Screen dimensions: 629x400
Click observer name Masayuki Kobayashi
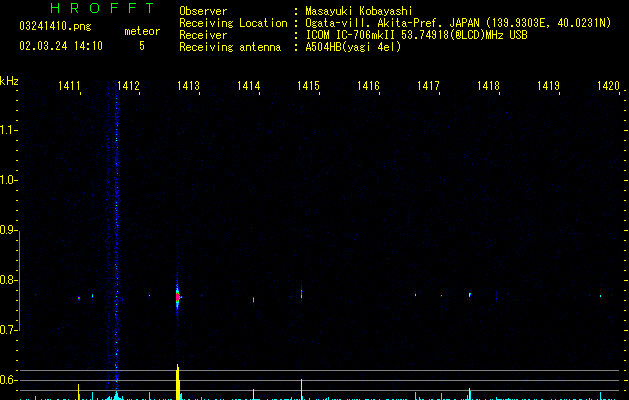point(359,11)
